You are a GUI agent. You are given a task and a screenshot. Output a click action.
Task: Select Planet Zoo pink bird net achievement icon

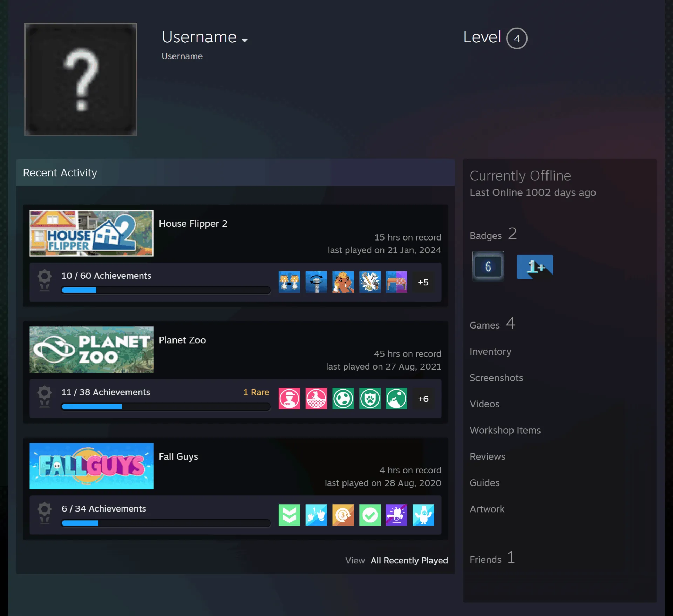316,398
